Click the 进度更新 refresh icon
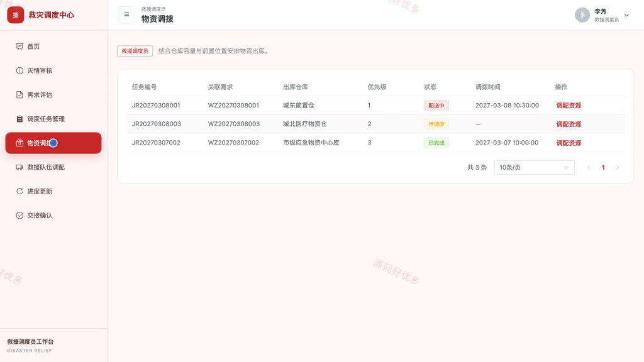Viewport: 644px width, 362px height. click(19, 191)
